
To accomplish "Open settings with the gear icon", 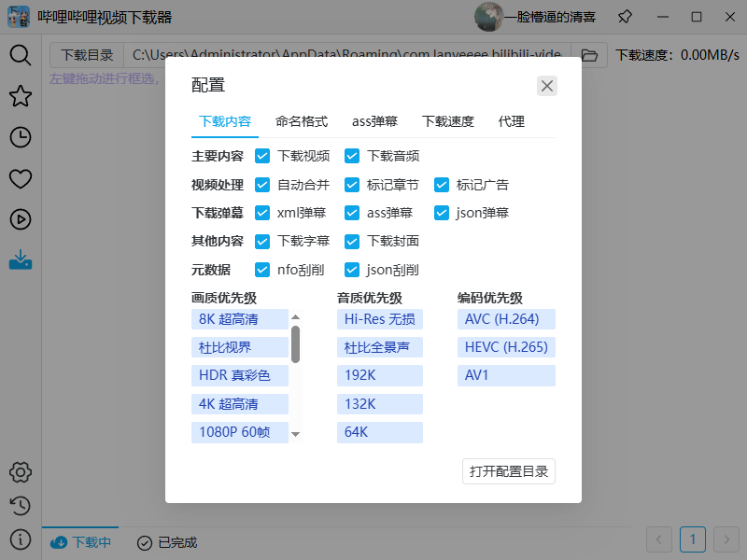I will coord(20,472).
